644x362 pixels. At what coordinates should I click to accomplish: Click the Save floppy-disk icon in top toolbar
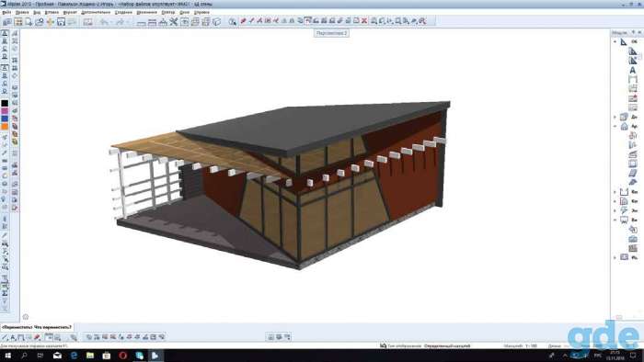pos(61,22)
